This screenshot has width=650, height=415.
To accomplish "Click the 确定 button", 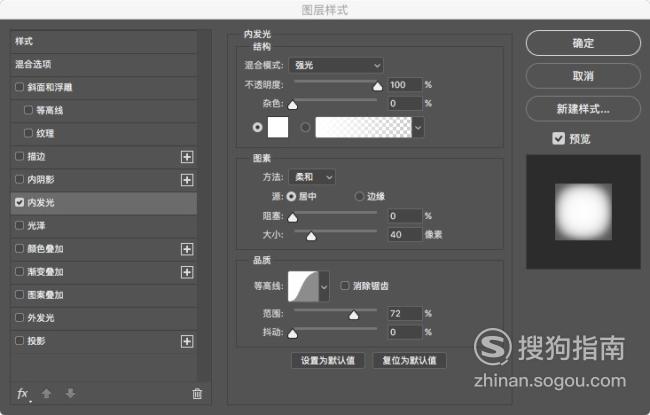I will pos(583,43).
